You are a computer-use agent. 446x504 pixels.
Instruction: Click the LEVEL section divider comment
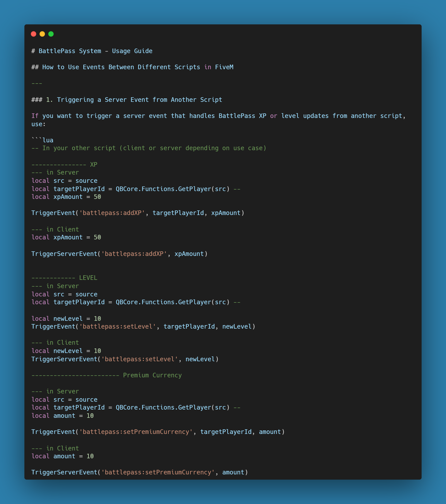click(64, 278)
